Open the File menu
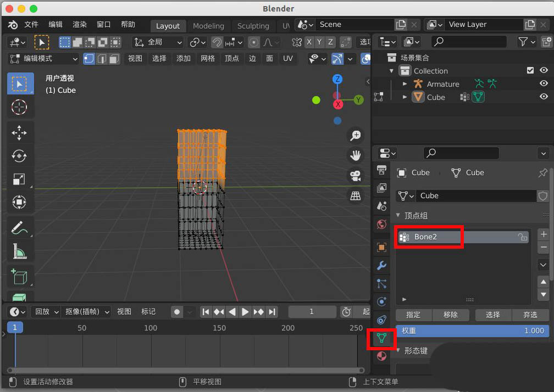Screen dimensions: 554x392 point(31,24)
